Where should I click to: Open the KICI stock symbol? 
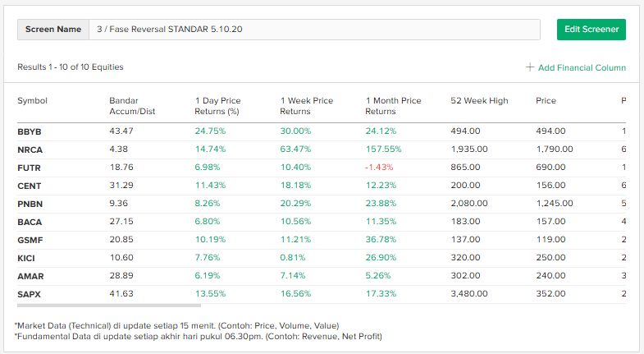click(x=27, y=258)
